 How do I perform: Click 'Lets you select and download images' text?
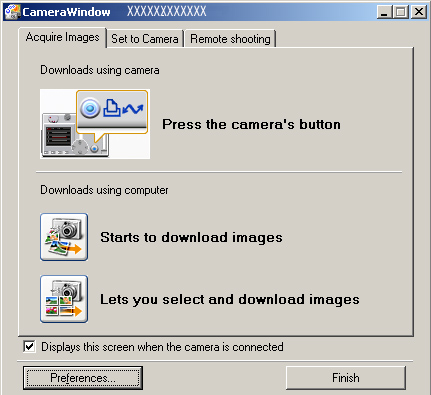pyautogui.click(x=230, y=299)
